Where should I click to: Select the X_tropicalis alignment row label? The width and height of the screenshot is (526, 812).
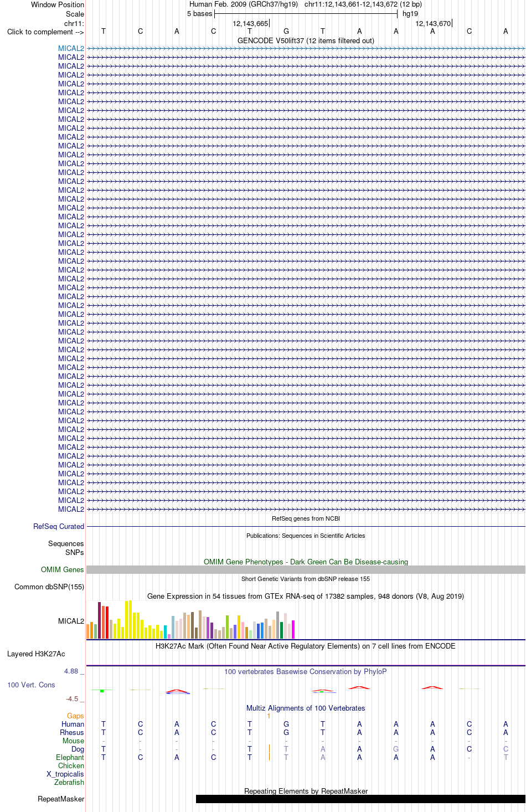[65, 774]
